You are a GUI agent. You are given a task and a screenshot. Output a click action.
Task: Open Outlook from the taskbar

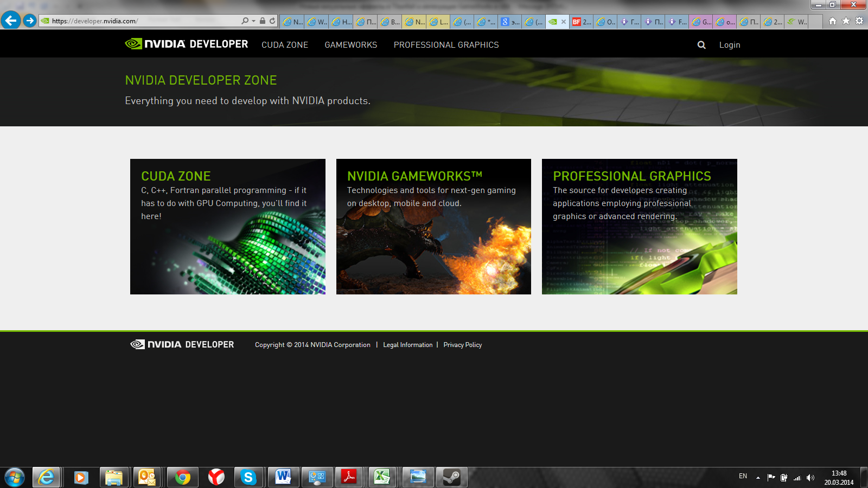click(147, 477)
